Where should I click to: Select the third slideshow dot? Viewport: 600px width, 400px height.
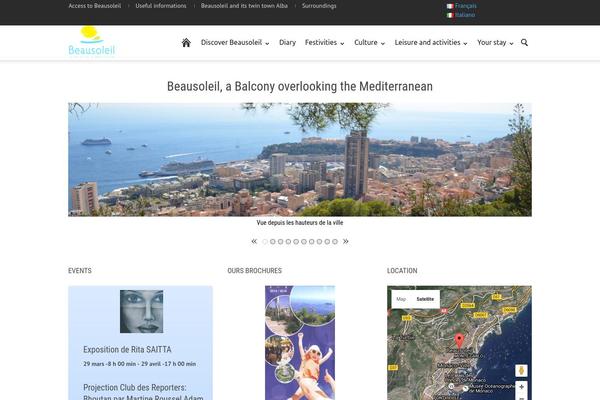pos(280,242)
